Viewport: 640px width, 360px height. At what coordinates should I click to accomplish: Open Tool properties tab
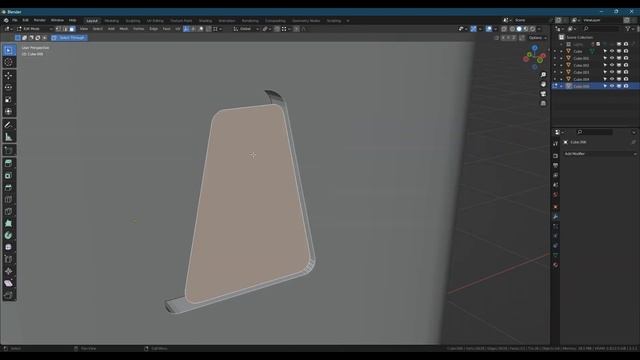point(556,144)
